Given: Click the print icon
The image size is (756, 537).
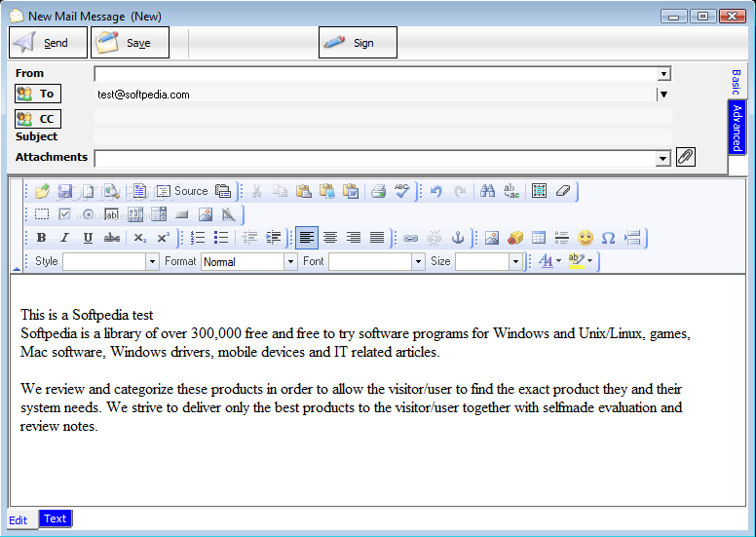Looking at the screenshot, I should coord(378,191).
